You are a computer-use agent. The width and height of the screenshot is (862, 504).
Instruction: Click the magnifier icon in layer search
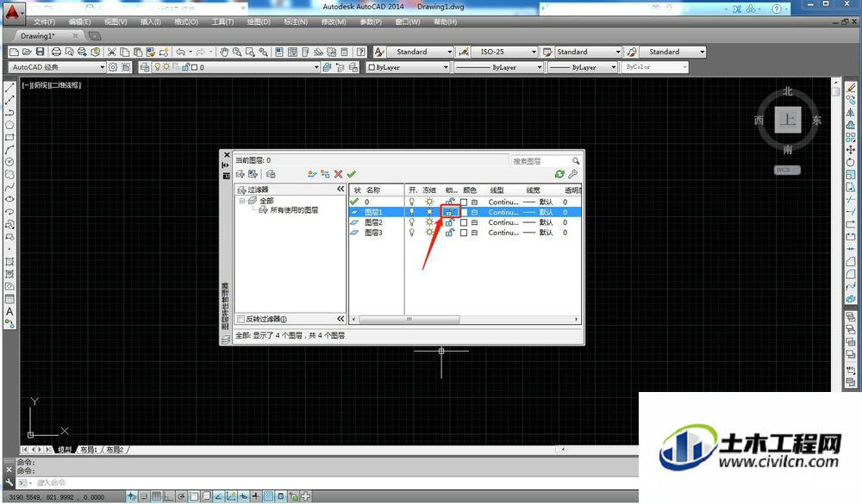[576, 161]
